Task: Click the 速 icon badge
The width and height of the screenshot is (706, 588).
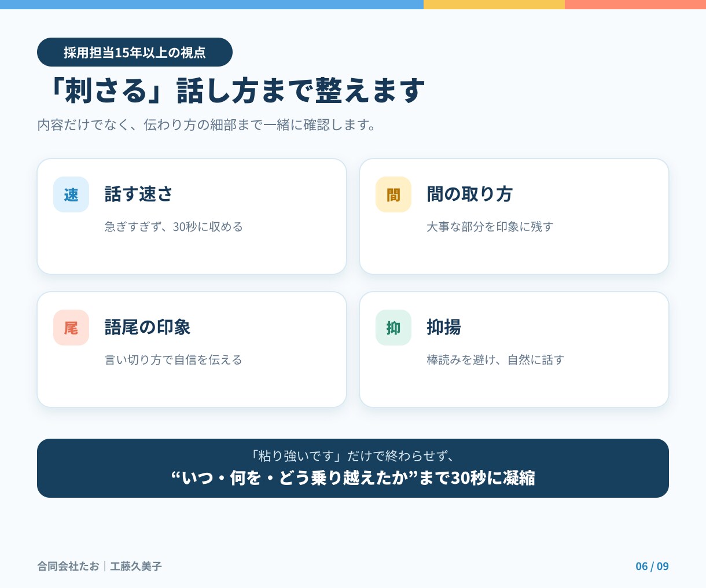Action: [71, 194]
